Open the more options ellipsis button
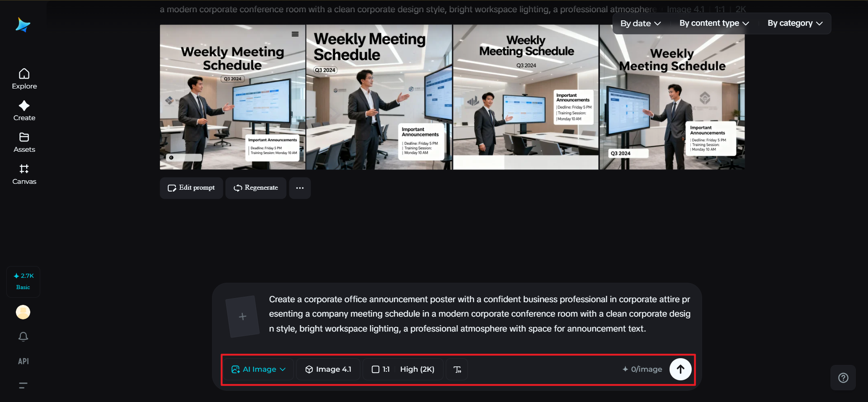The height and width of the screenshot is (402, 868). 300,188
